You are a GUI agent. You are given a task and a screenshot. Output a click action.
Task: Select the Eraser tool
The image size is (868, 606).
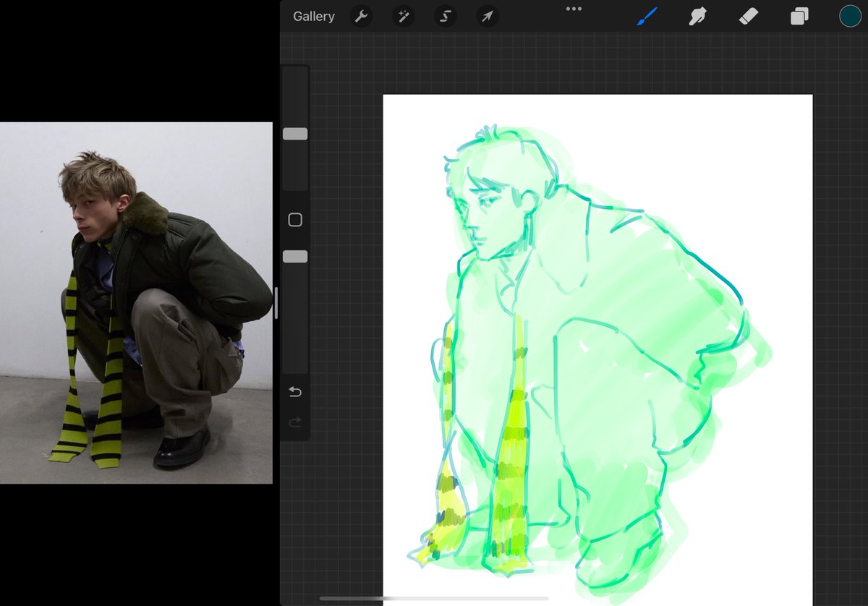click(748, 16)
